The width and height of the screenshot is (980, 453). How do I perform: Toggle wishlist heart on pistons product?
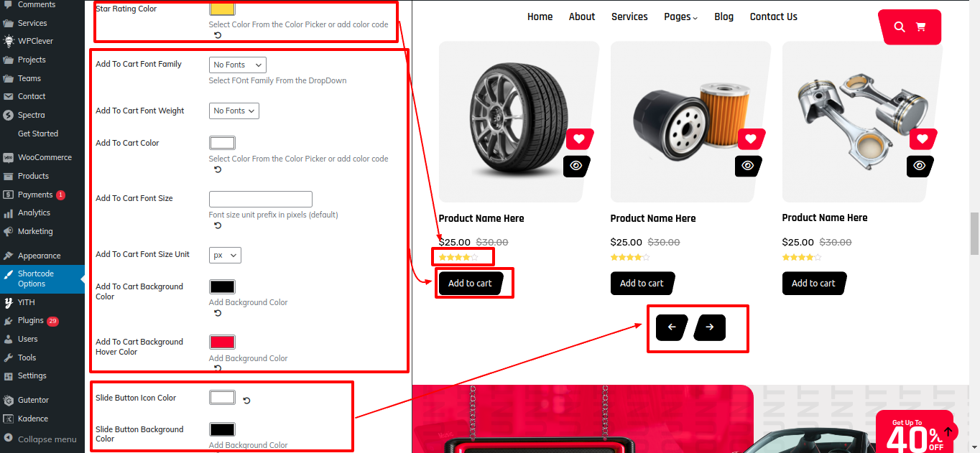[923, 139]
